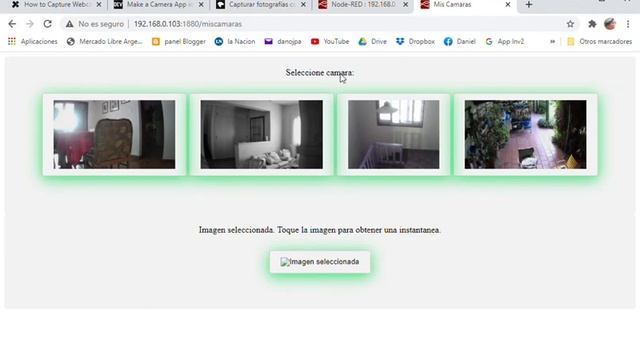Click the 'No es seguro' warning icon
Screen dimensions: 640x360
coord(70,24)
